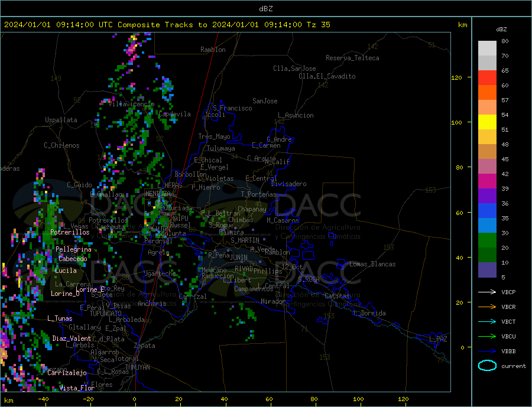Pick the light gray 70-80 dBZ band
This screenshot has height=407, width=532.
coord(487,48)
